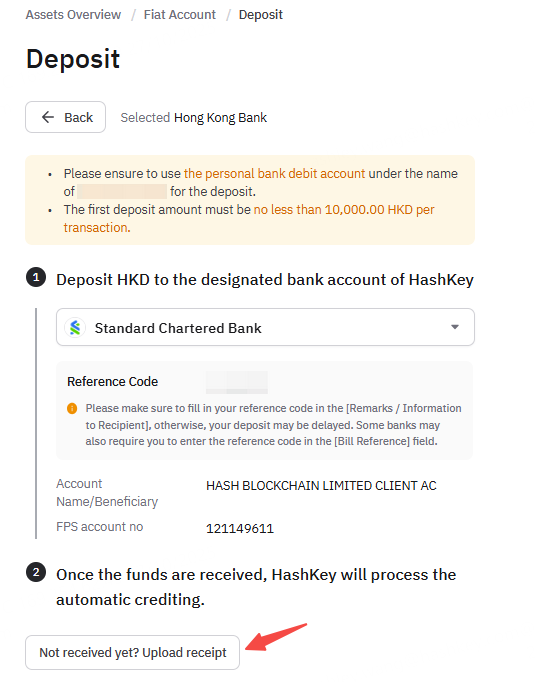535x682 pixels.
Task: Click the Selected Hong Kong Bank label
Action: pyautogui.click(x=194, y=117)
